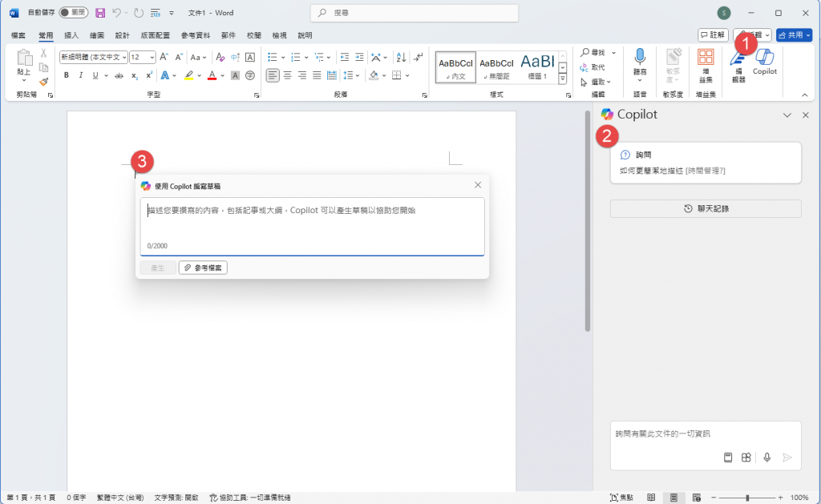The height and width of the screenshot is (504, 821).
Task: Click Replace (取代) in the Editing group
Action: 592,67
